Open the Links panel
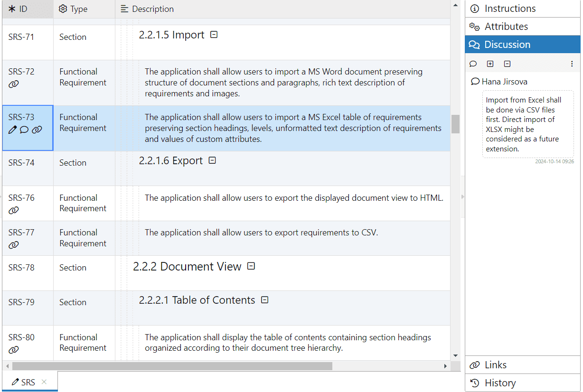583x392 pixels. (x=523, y=365)
